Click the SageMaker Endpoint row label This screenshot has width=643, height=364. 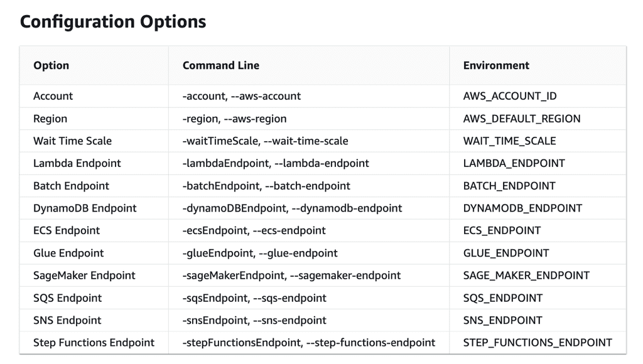coord(84,276)
